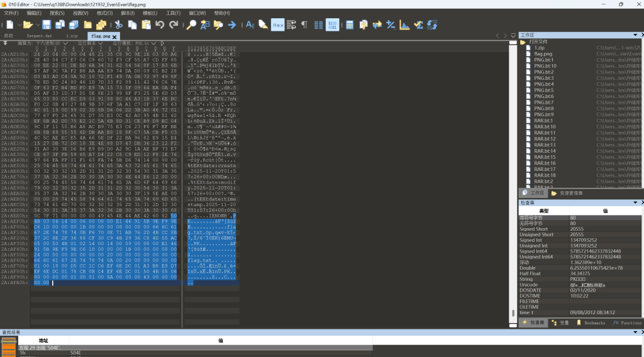Click the Undo arrow icon
This screenshot has width=644, height=357.
point(159,25)
